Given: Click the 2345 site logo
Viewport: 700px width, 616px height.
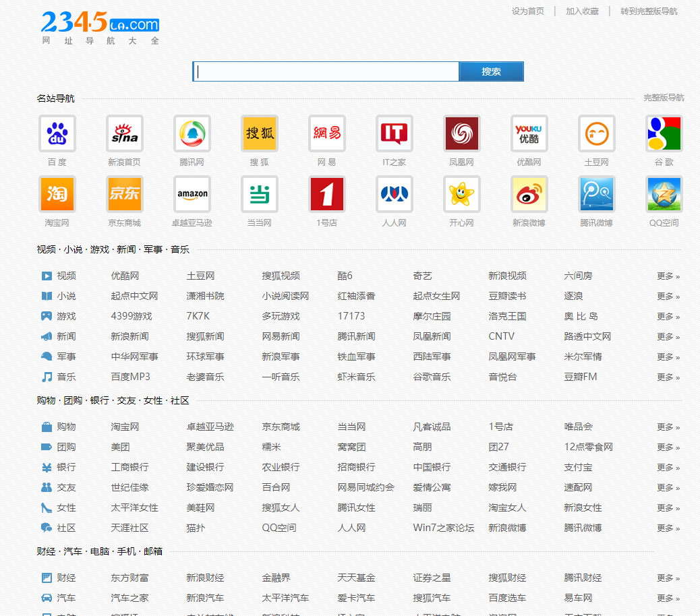Looking at the screenshot, I should (100, 28).
